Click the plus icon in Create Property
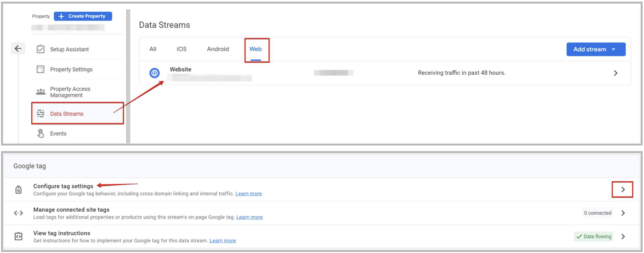 [x=61, y=16]
